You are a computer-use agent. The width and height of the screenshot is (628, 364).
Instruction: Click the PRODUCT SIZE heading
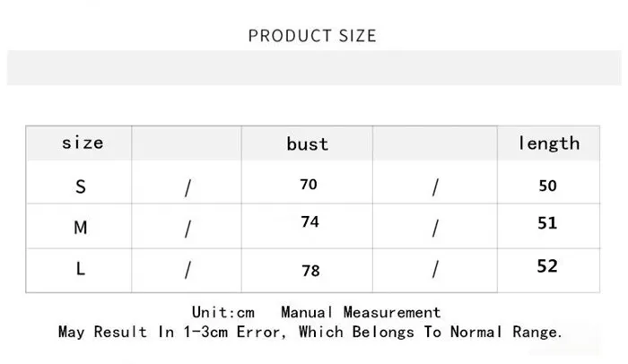pos(312,36)
